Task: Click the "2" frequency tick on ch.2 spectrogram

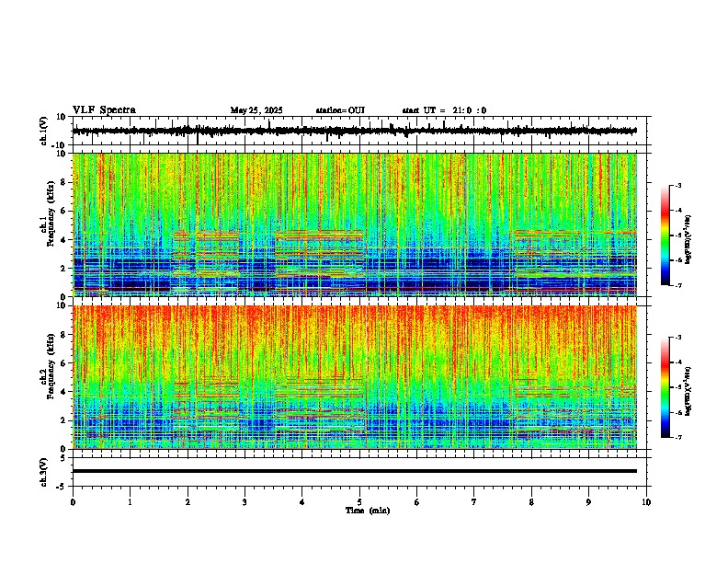Action: [64, 420]
